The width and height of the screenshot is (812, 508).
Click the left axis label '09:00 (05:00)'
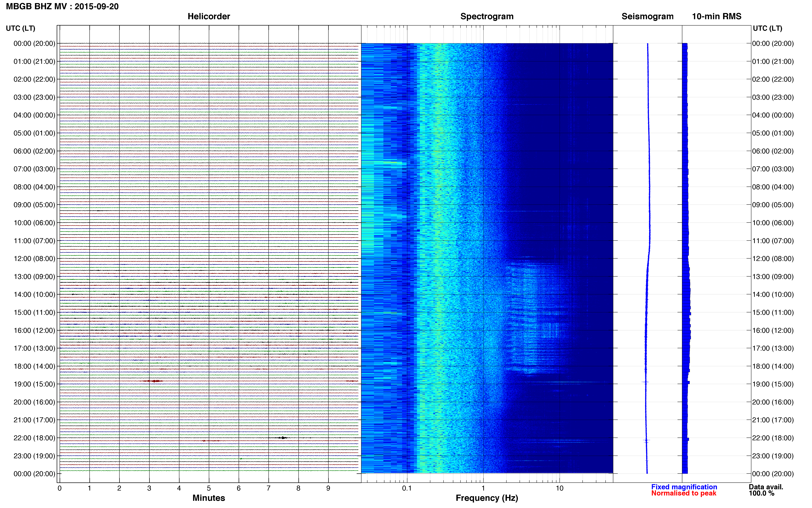pyautogui.click(x=34, y=205)
